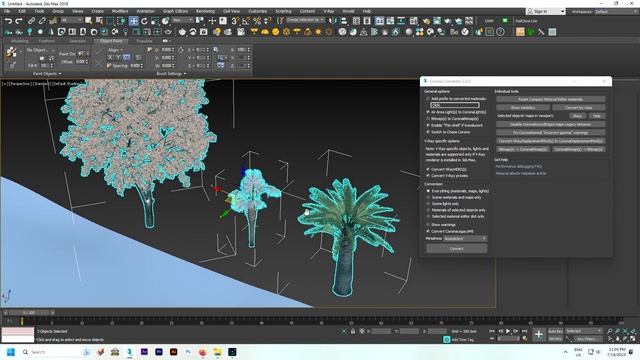Click the Selection Lock padlock in status bar
The height and width of the screenshot is (360, 640).
[x=353, y=331]
